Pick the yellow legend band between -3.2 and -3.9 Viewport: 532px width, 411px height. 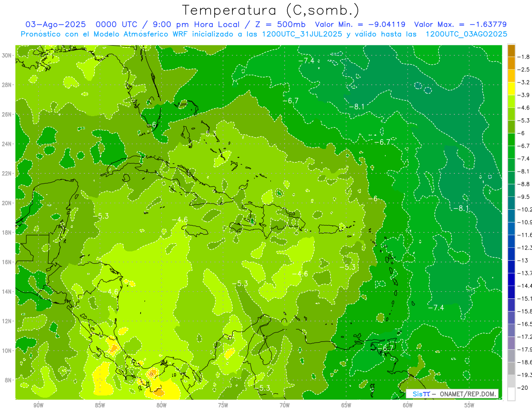pyautogui.click(x=511, y=89)
